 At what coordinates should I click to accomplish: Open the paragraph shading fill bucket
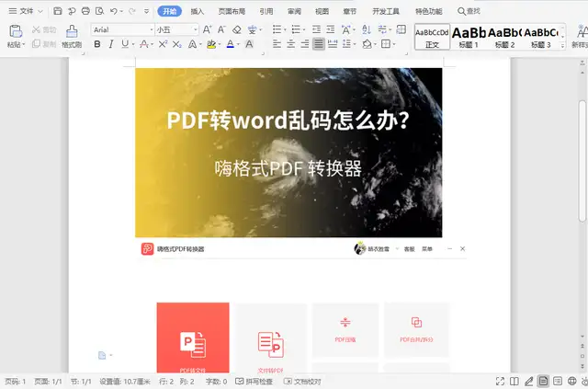[x=367, y=44]
